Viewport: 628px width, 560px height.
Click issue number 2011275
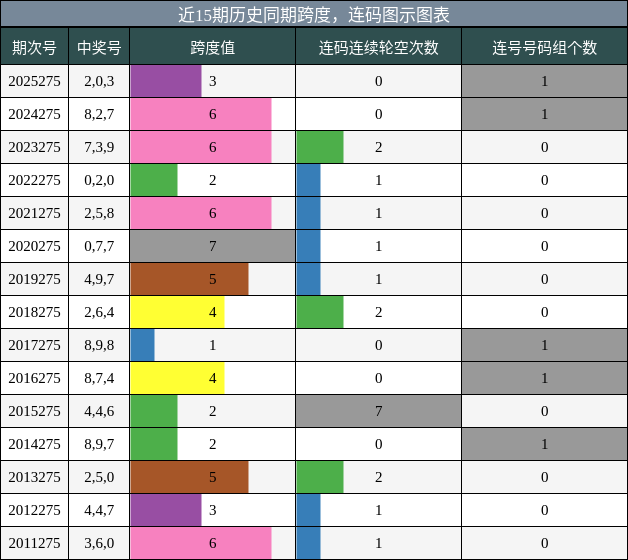click(34, 543)
